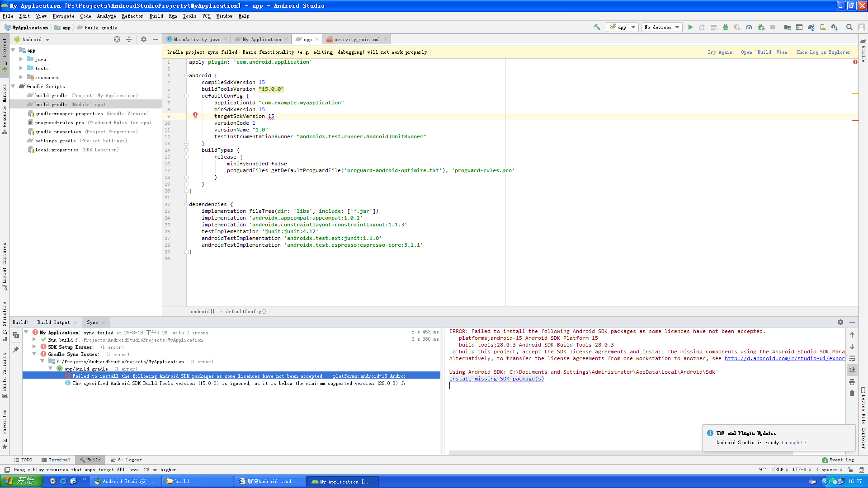Collapse Gradle Sync Issues node
Viewport: 868px width, 488px height.
click(34, 354)
